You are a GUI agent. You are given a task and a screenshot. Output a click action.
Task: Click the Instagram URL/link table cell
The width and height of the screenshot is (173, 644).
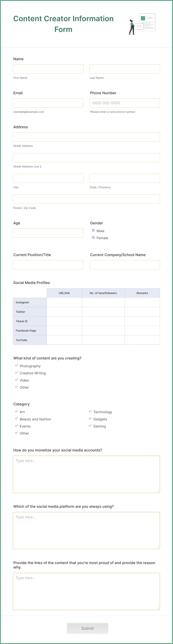64,302
